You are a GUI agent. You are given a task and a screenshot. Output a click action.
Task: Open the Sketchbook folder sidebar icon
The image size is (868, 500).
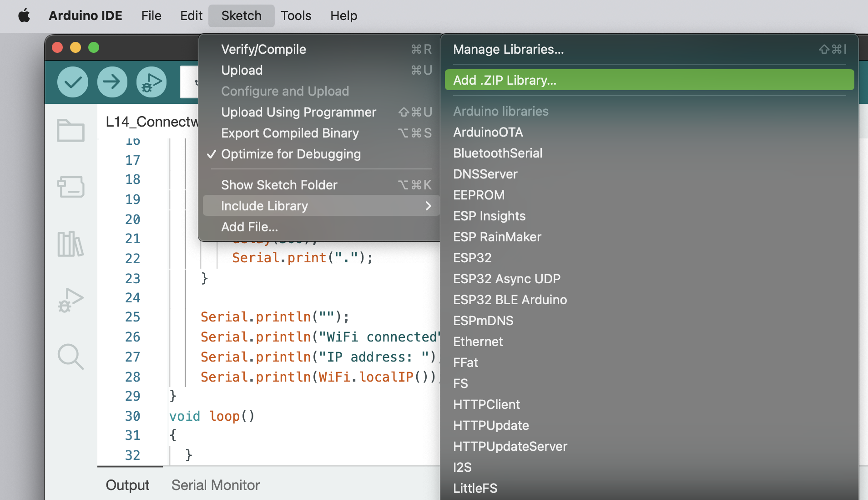click(71, 130)
